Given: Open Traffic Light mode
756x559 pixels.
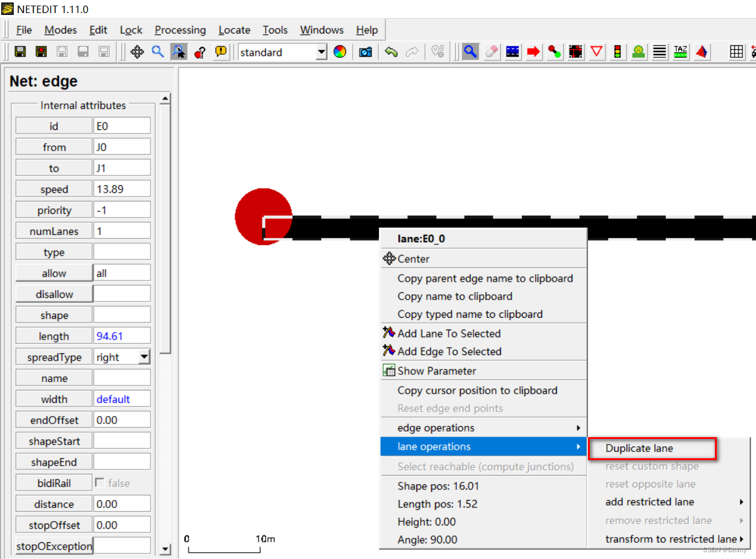Looking at the screenshot, I should [617, 52].
